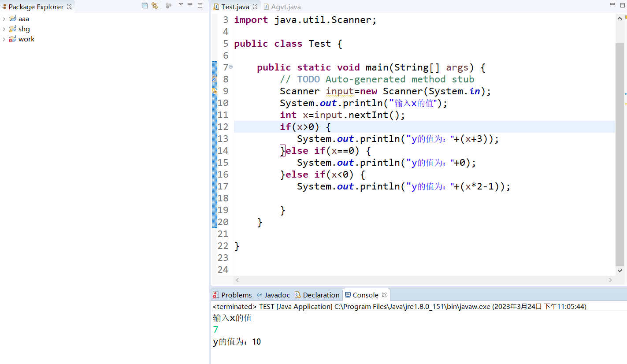Viewport: 627px width, 364px height.
Task: Select the shg project folder icon
Action: click(x=13, y=29)
